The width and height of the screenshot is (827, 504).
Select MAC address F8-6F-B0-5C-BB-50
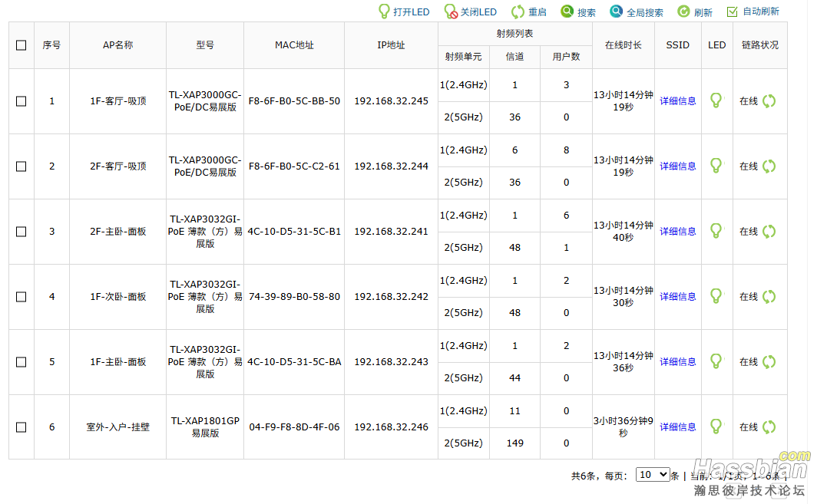294,101
